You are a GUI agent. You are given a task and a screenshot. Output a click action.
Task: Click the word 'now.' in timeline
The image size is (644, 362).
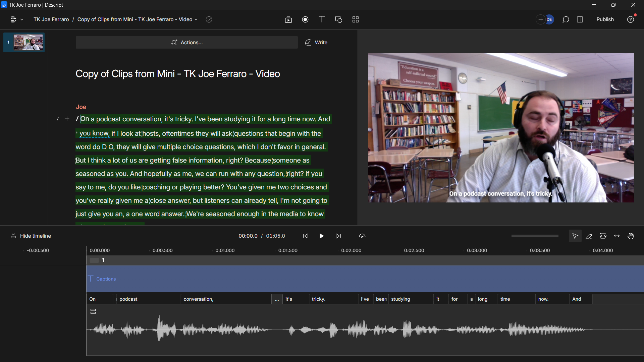coord(552,299)
